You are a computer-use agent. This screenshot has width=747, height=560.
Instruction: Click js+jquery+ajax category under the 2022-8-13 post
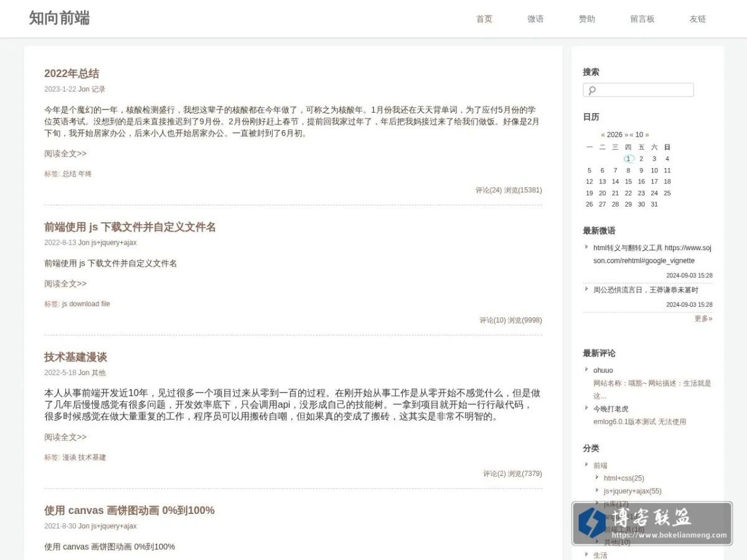tap(114, 243)
